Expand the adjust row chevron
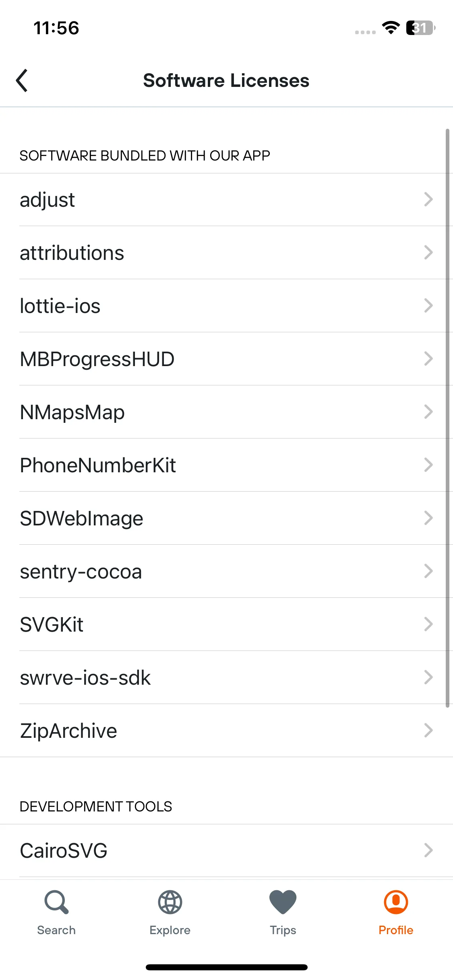Viewport: 453px width, 980px height. click(x=428, y=199)
